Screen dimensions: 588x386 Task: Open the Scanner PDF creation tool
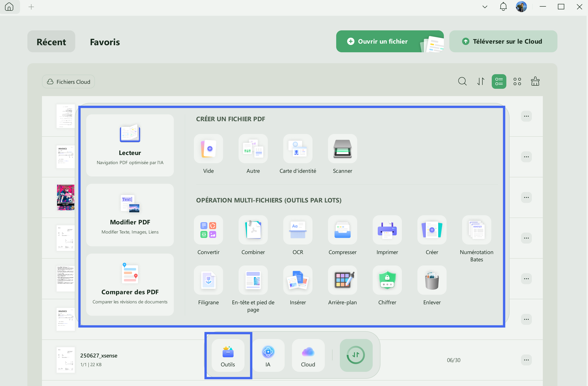342,149
